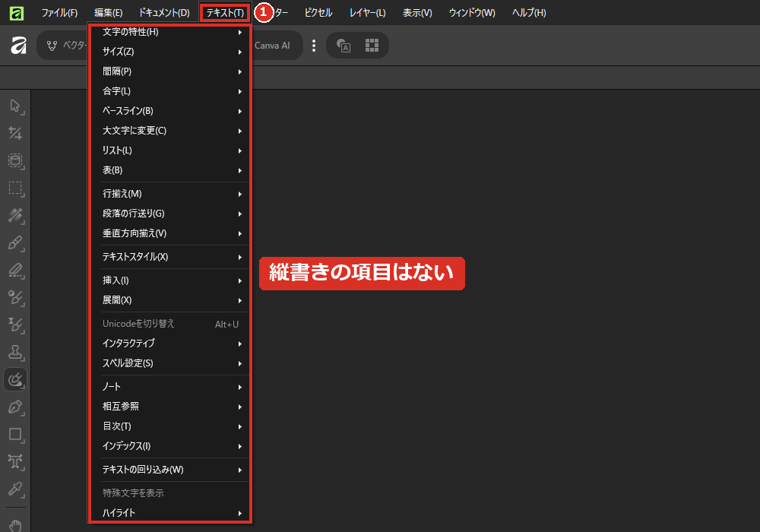Viewport: 760px width, 532px height.
Task: Close the open テキスト(T) menu
Action: pyautogui.click(x=226, y=13)
